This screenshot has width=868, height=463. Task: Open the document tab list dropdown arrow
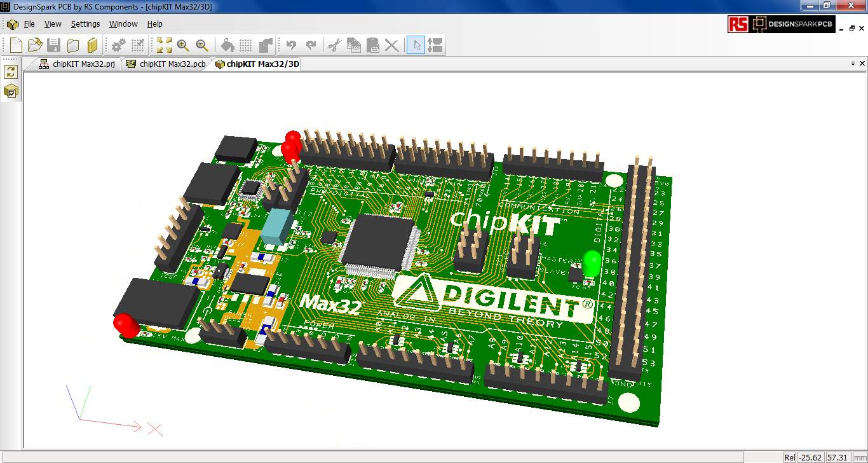point(853,64)
